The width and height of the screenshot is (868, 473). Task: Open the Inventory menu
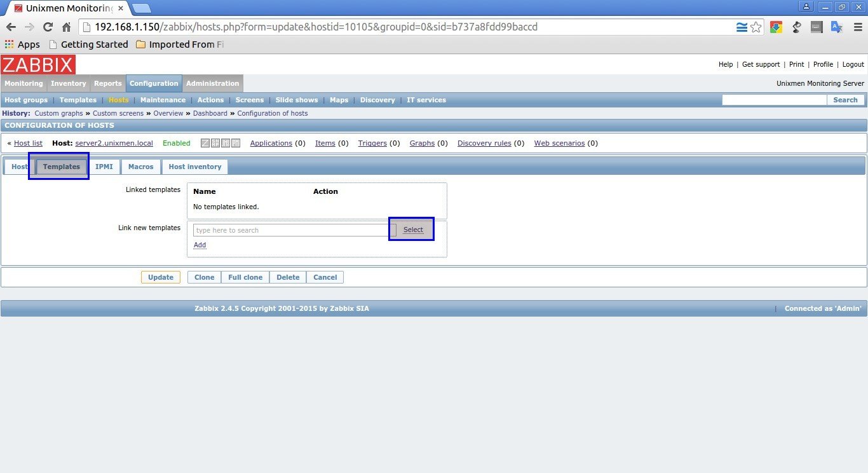69,83
